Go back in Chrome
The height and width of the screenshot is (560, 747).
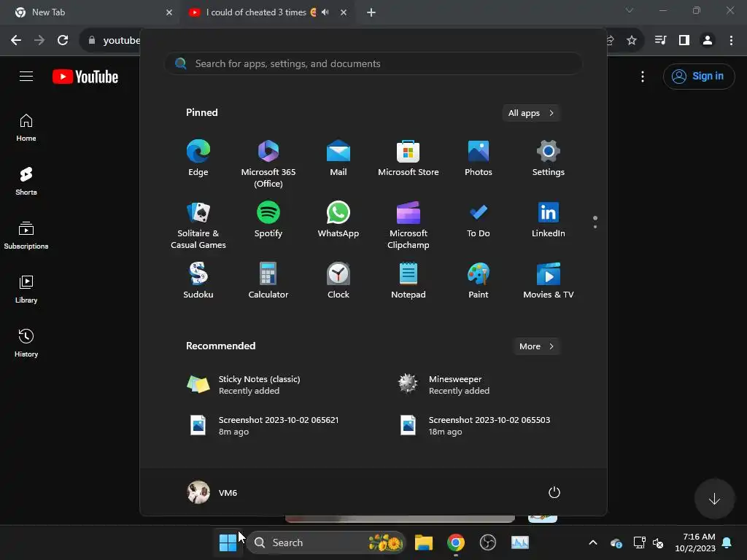16,41
